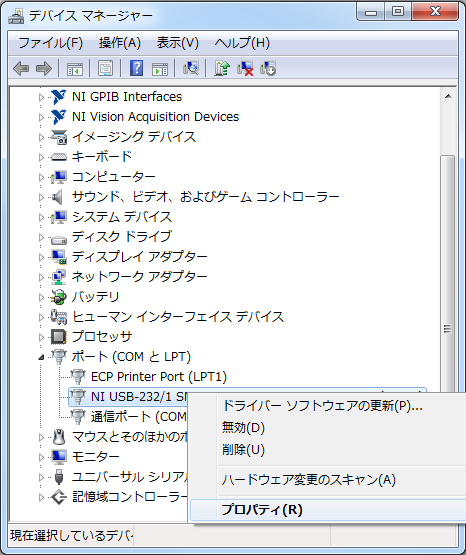Select ECP Printer Port (LPT1) device
The height and width of the screenshot is (555, 466).
(159, 377)
